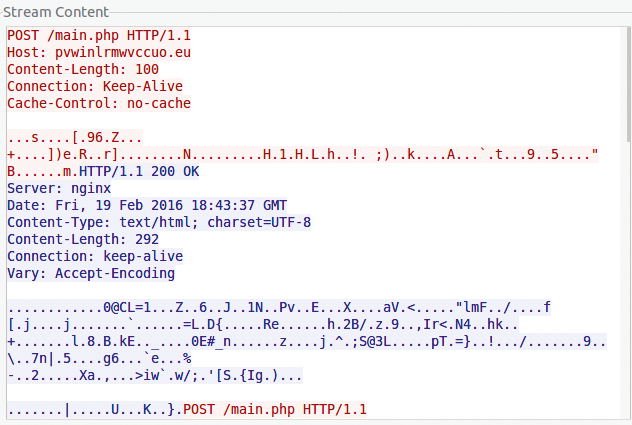The height and width of the screenshot is (425, 632).
Task: Select the Host: pvwinlrmwvccuo.eu header line
Action: (x=98, y=52)
